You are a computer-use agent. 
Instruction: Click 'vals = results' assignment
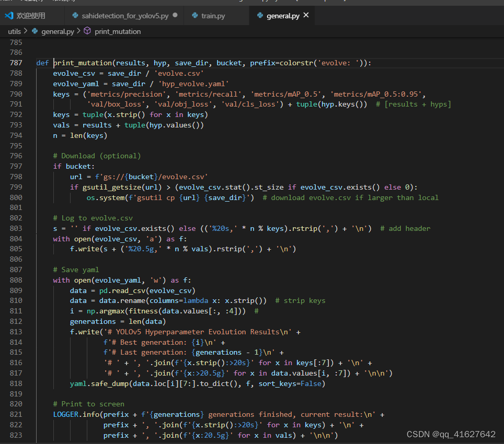pos(82,125)
